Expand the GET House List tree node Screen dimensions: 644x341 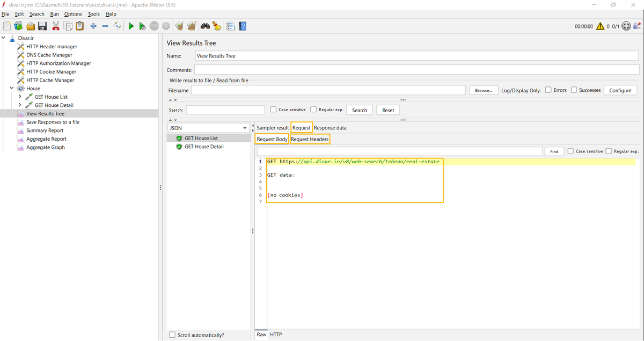pos(20,97)
